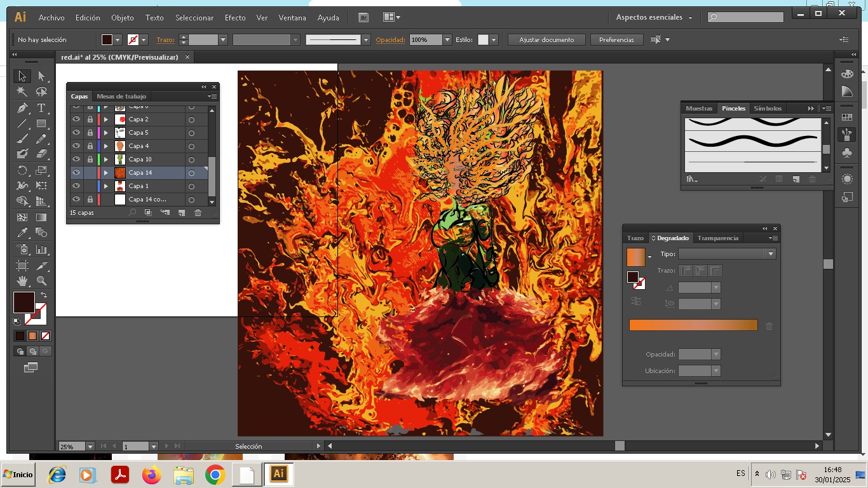Expand the Capa 1 layer

click(106, 186)
